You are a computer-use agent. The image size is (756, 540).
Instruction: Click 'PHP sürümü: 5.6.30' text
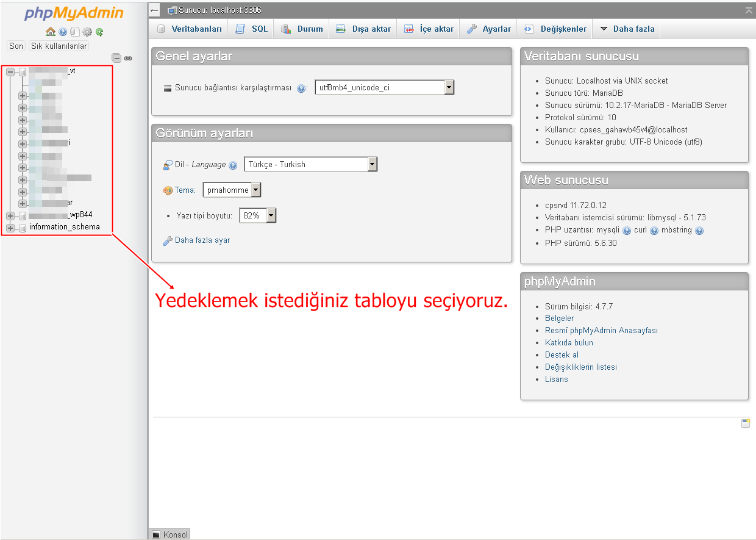(581, 243)
